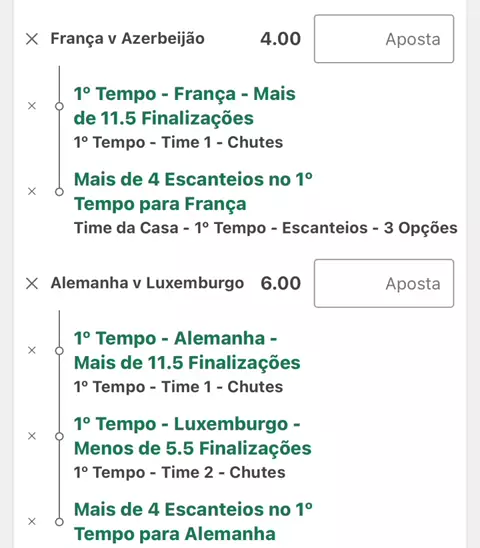This screenshot has height=548, width=480.
Task: Open Mais de 4 Escanteios para Alemanha
Action: (193, 522)
